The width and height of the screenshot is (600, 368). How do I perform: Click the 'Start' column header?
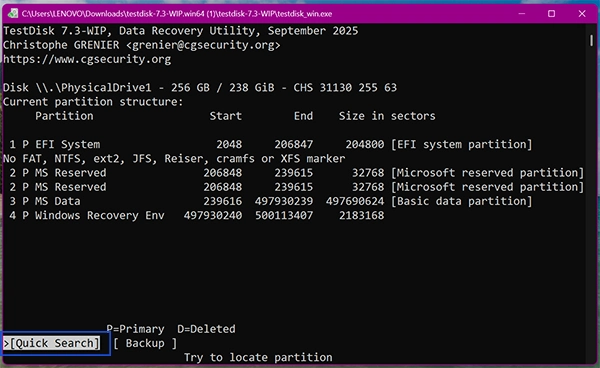point(225,116)
